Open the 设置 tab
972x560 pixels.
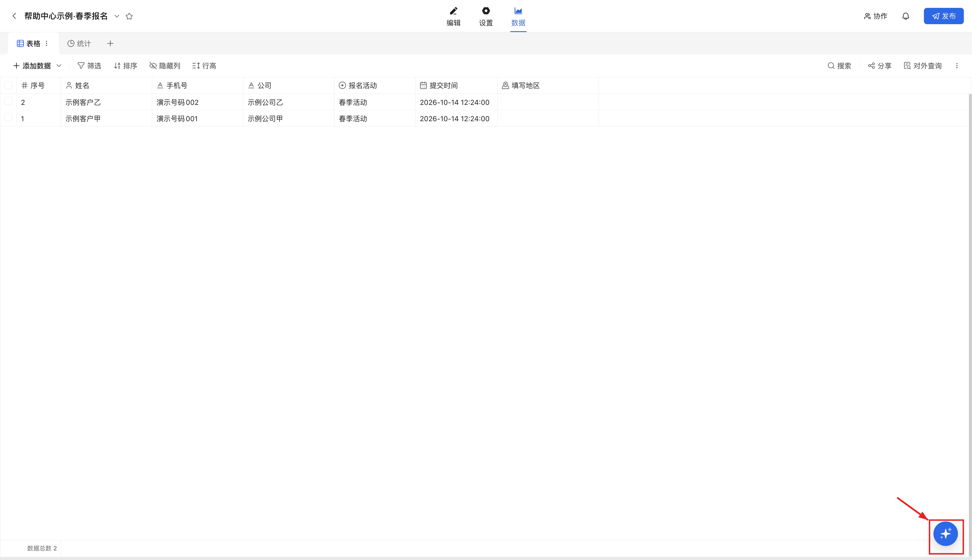pos(486,17)
